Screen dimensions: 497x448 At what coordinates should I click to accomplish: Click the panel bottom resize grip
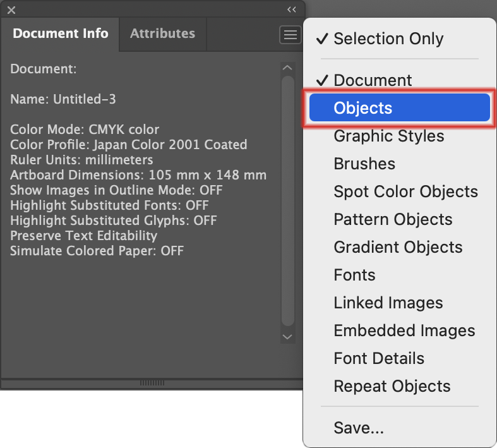point(152,383)
